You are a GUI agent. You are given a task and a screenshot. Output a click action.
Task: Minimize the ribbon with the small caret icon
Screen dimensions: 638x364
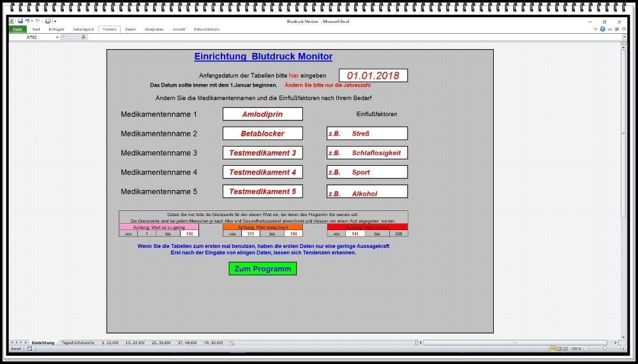[x=596, y=29]
